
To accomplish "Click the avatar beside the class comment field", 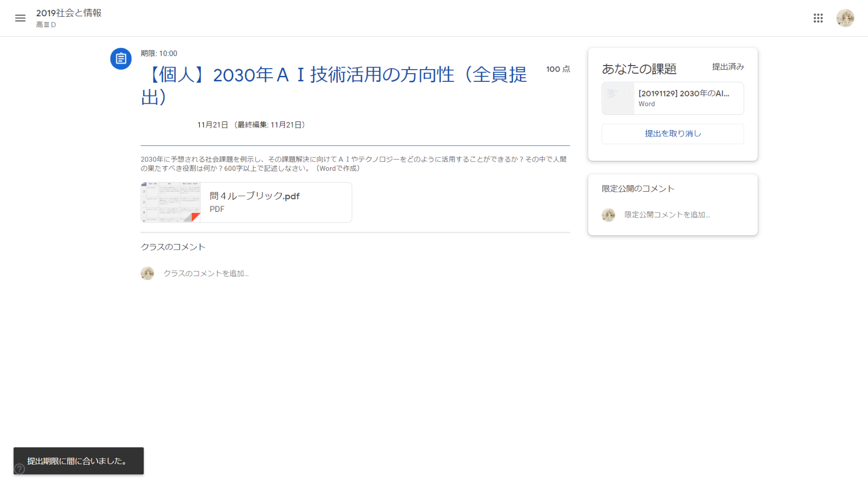I will click(x=147, y=273).
